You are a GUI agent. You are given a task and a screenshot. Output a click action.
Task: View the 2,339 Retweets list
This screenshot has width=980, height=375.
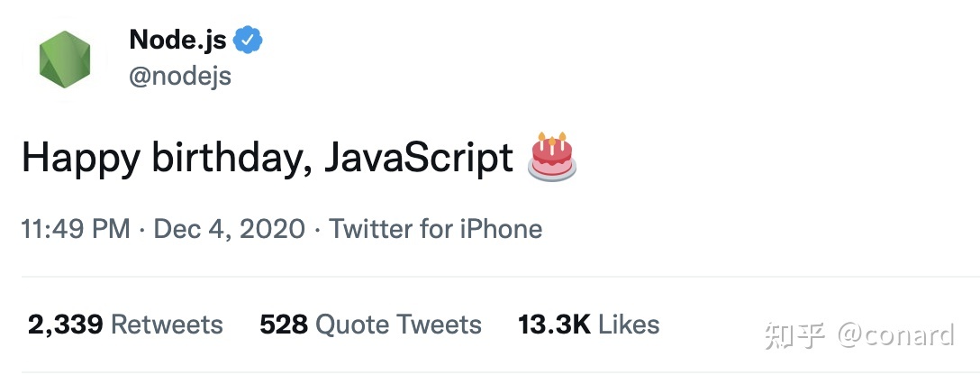tap(125, 325)
